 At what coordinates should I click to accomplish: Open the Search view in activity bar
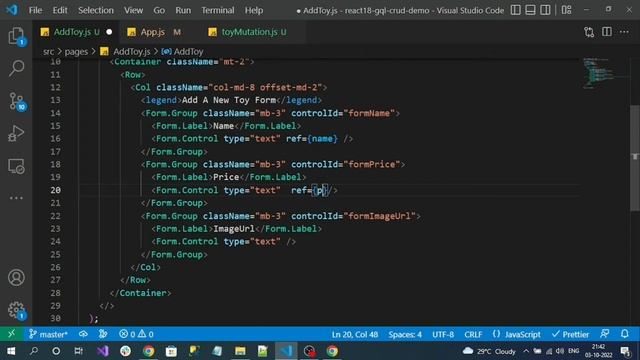(16, 68)
